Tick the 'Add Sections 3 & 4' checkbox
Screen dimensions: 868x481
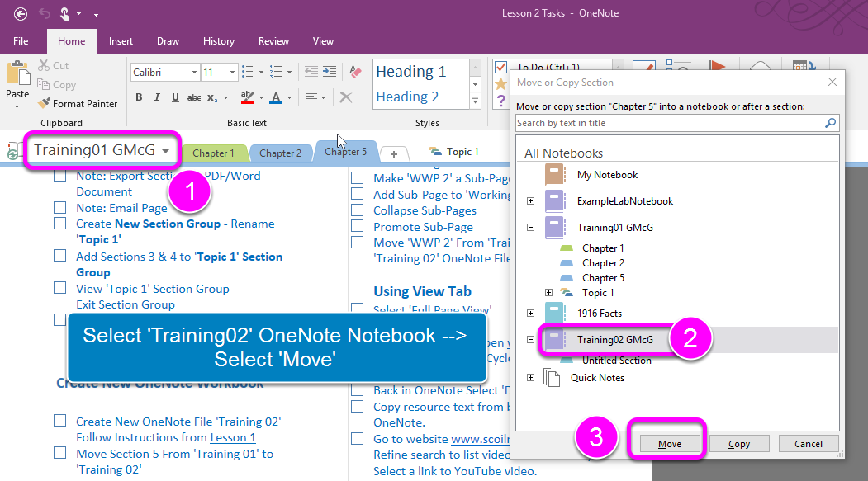click(59, 256)
